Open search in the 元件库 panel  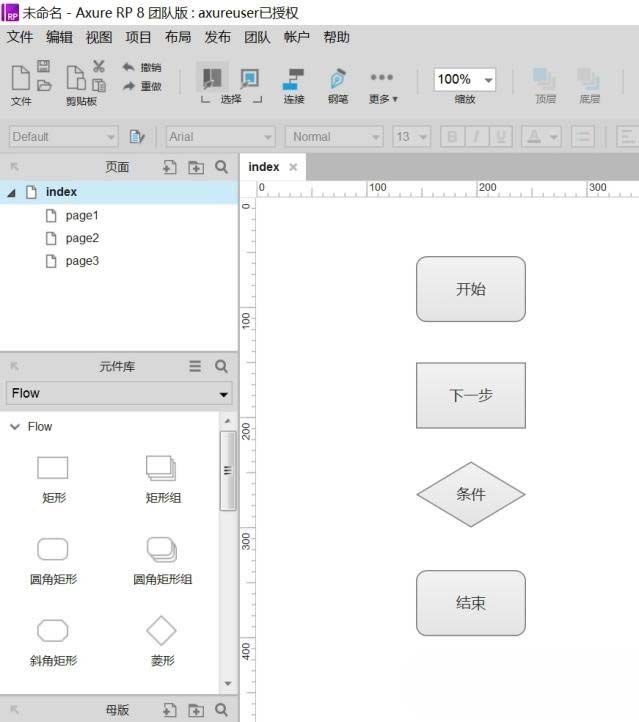222,367
